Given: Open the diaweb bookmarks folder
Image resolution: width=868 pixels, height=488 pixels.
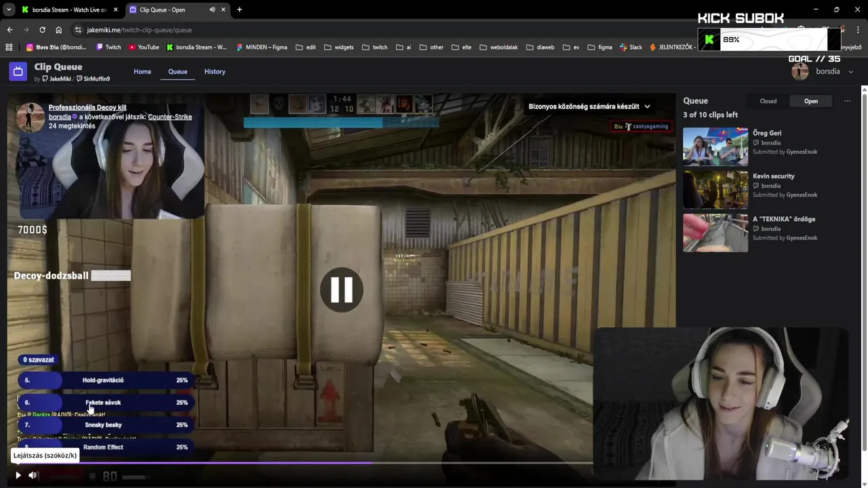Looking at the screenshot, I should (x=540, y=47).
